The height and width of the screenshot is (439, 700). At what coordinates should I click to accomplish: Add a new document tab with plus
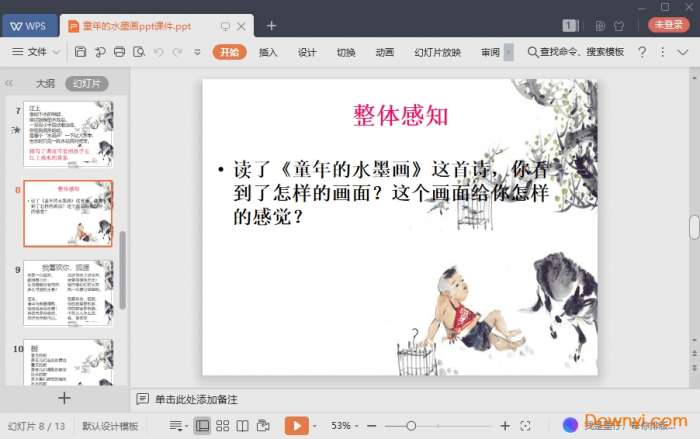pos(271,26)
